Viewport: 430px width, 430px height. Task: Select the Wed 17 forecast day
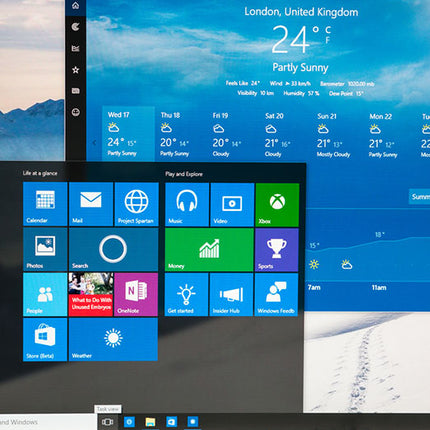[x=128, y=134]
